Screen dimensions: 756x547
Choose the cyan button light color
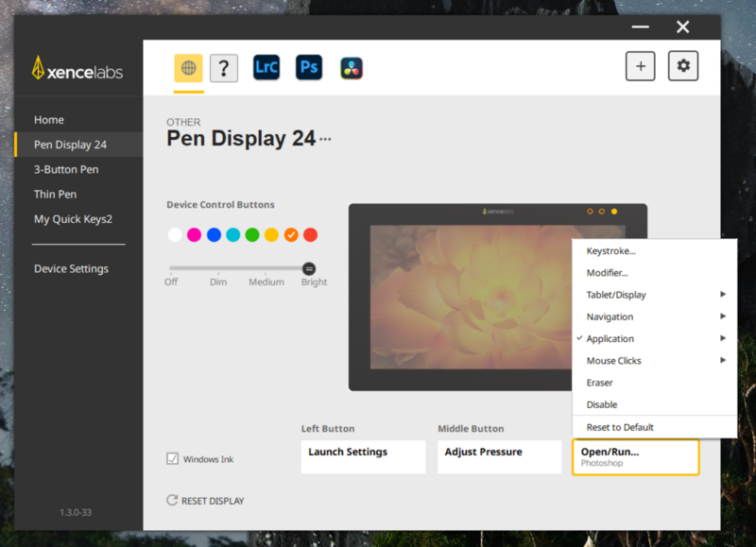tap(232, 235)
